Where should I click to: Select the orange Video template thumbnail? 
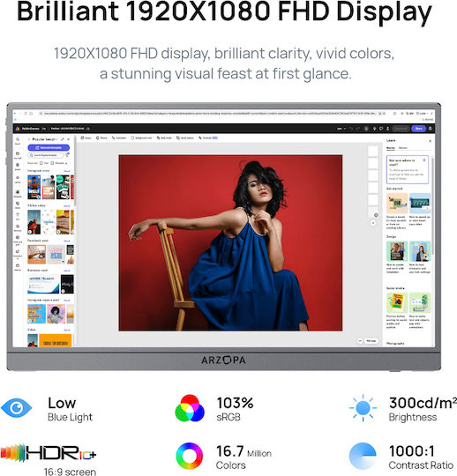[x=56, y=340]
